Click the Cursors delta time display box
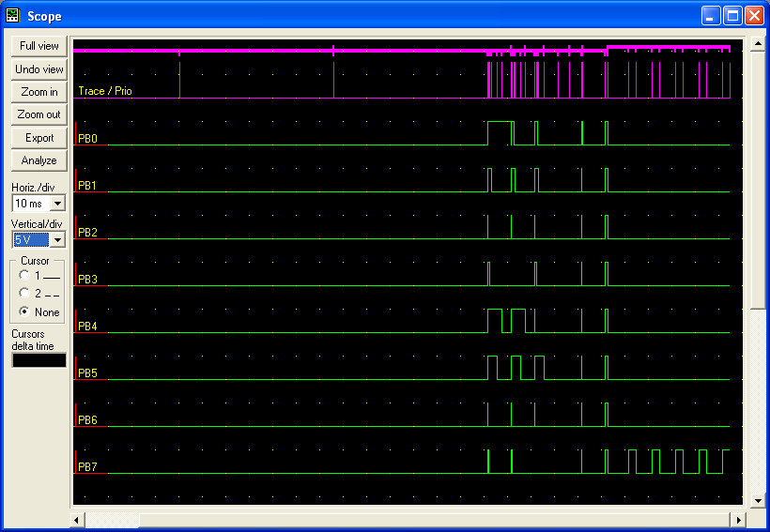 (38, 360)
